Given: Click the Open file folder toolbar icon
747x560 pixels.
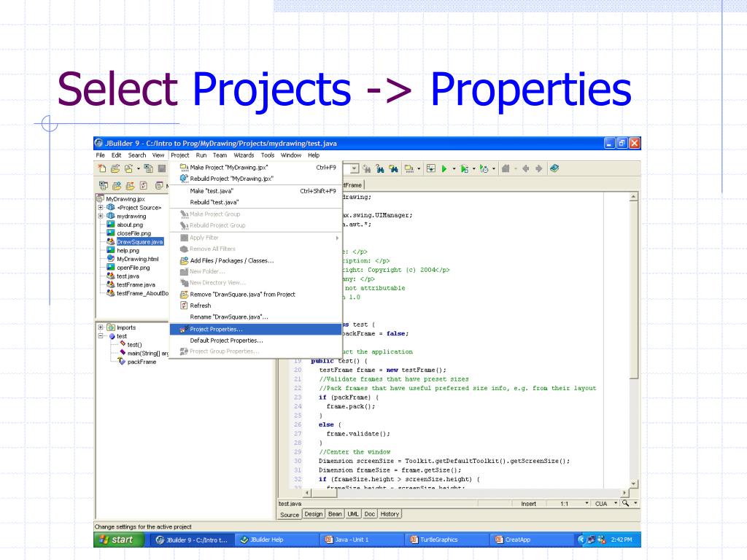Looking at the screenshot, I should [115, 168].
